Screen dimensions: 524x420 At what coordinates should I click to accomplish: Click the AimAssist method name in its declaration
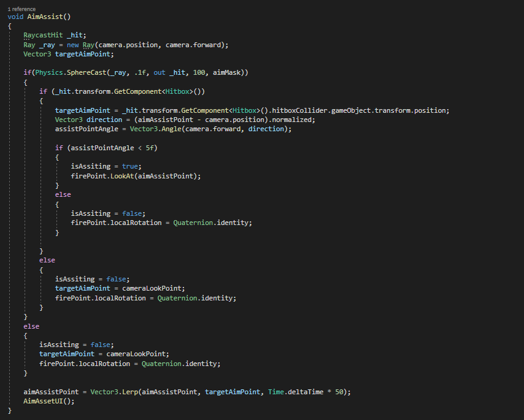click(x=45, y=17)
